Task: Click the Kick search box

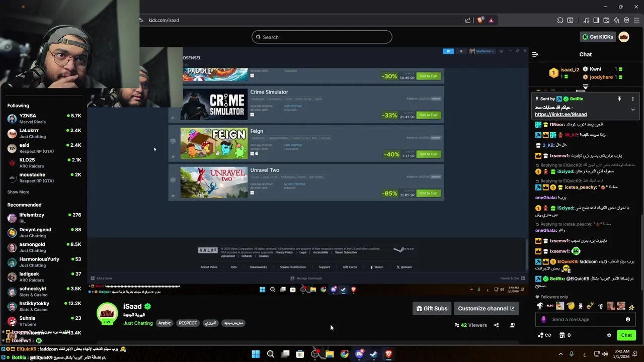Action: point(322,37)
